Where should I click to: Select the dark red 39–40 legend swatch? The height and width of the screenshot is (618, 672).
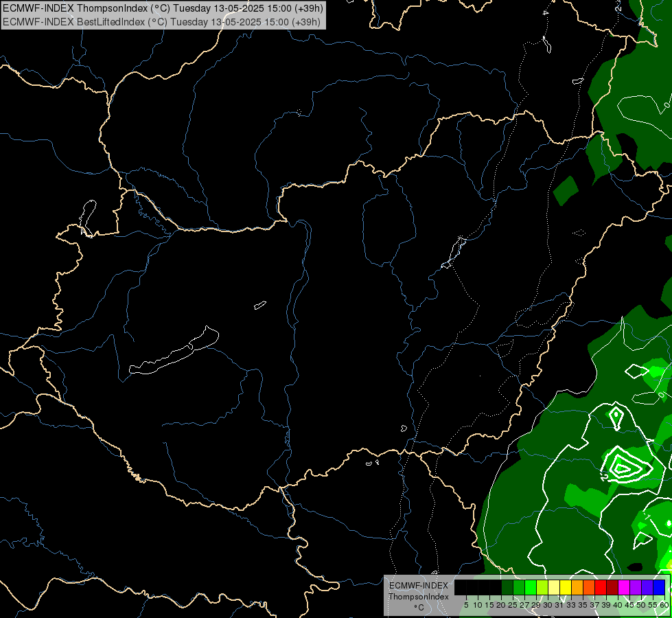pyautogui.click(x=612, y=587)
